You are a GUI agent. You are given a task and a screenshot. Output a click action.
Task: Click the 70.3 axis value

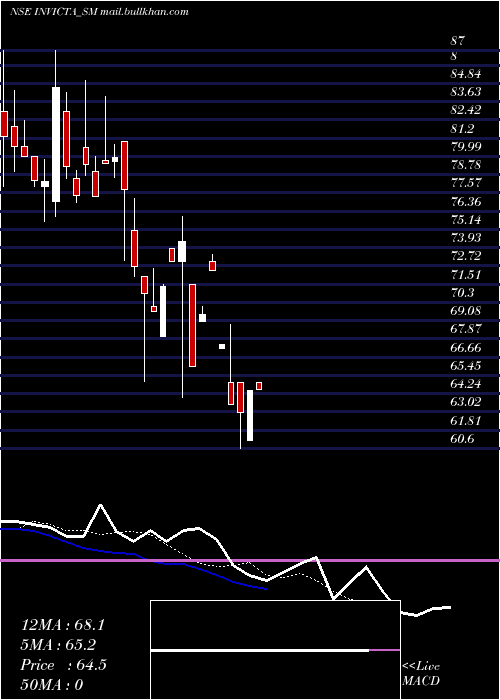(462, 293)
